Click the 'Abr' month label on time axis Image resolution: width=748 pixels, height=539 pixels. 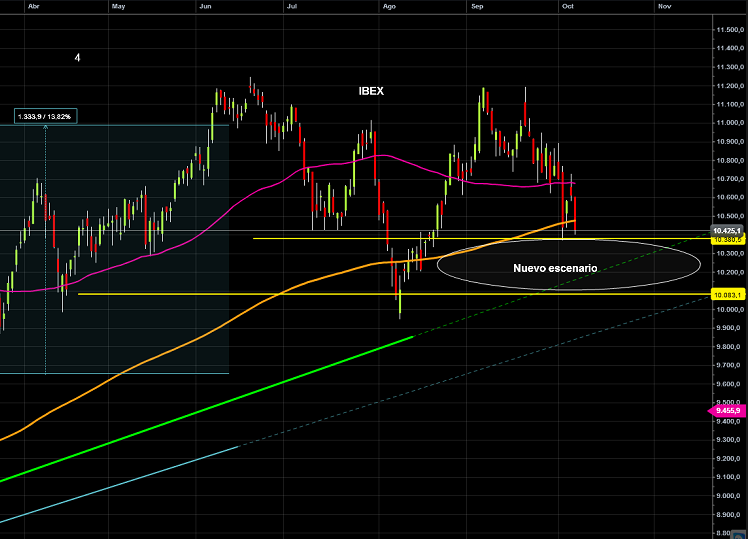point(33,6)
